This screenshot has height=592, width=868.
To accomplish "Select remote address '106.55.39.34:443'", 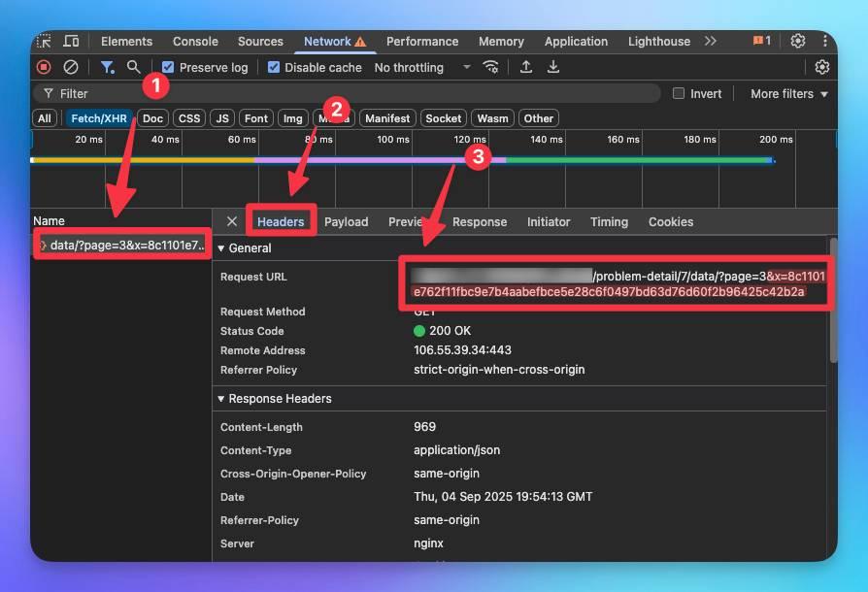I will tap(462, 350).
